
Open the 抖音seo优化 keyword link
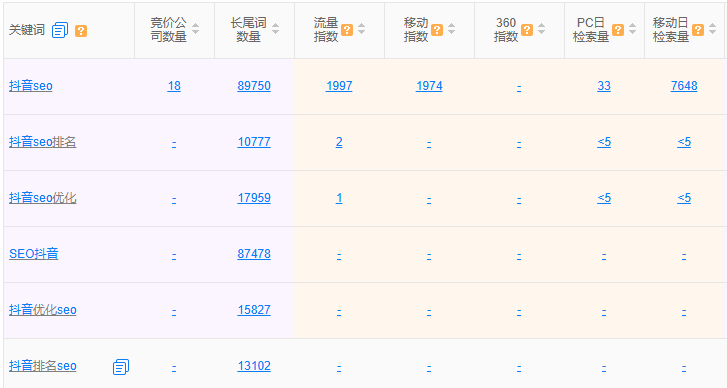pyautogui.click(x=43, y=198)
